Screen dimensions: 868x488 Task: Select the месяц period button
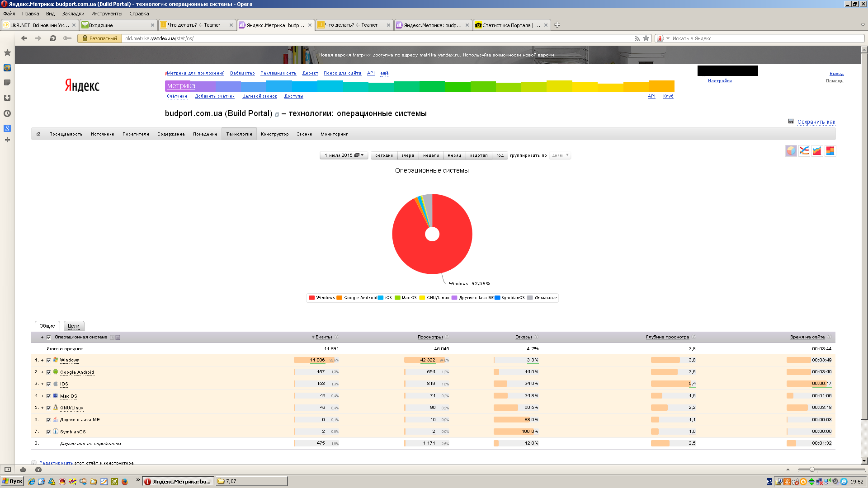454,155
